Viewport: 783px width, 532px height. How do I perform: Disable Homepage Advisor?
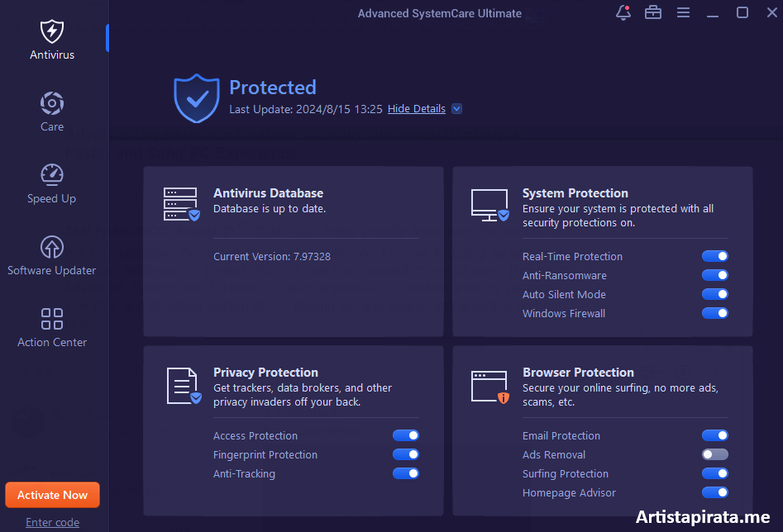[714, 492]
